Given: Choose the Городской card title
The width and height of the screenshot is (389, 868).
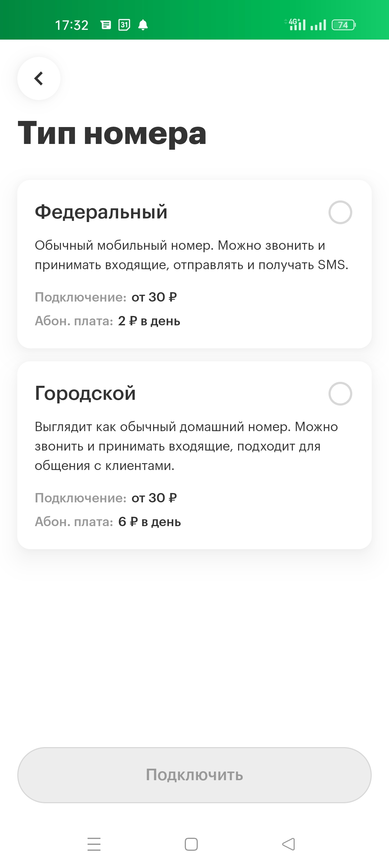Looking at the screenshot, I should [85, 393].
